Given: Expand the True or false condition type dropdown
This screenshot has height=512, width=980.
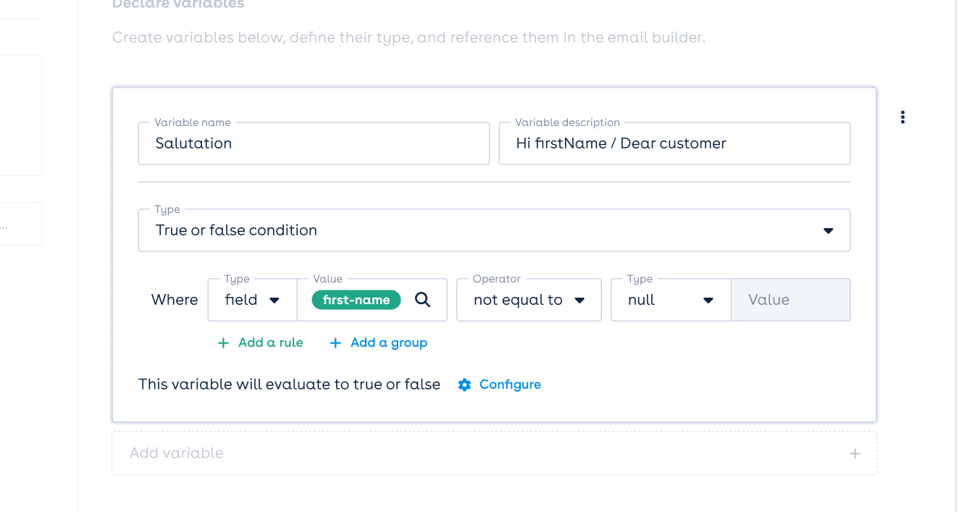Looking at the screenshot, I should (494, 230).
